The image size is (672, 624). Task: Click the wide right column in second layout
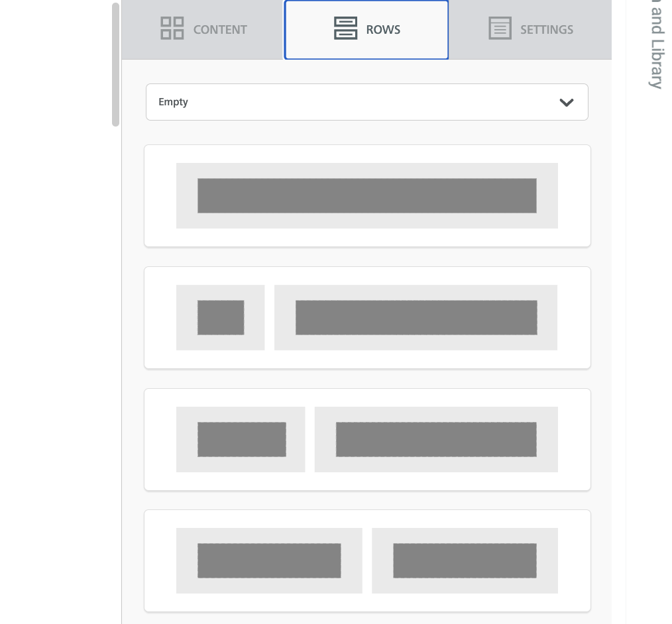(x=416, y=317)
